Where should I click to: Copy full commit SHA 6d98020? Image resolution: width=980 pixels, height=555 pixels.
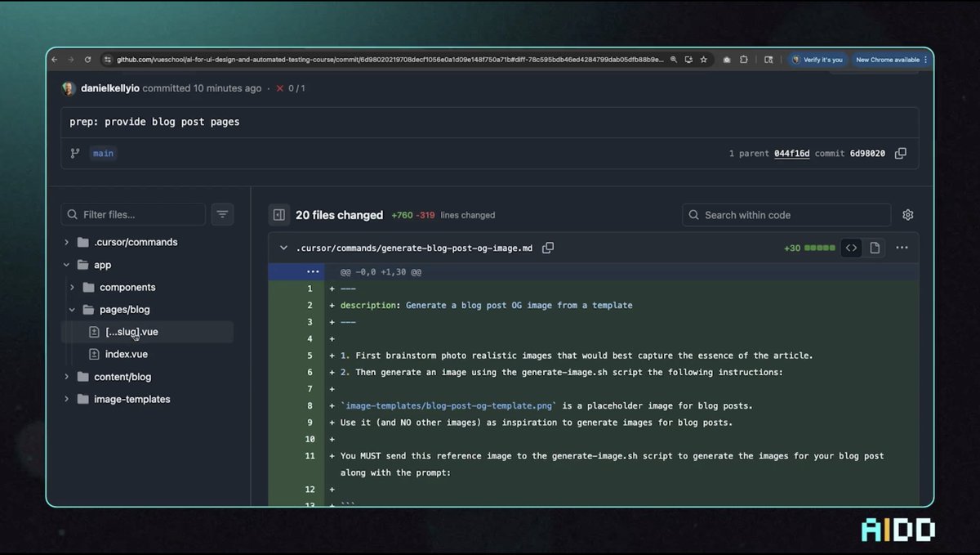900,153
